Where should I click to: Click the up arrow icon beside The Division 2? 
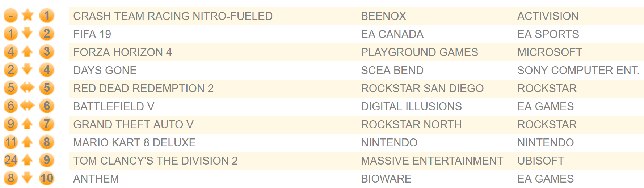[x=27, y=160]
